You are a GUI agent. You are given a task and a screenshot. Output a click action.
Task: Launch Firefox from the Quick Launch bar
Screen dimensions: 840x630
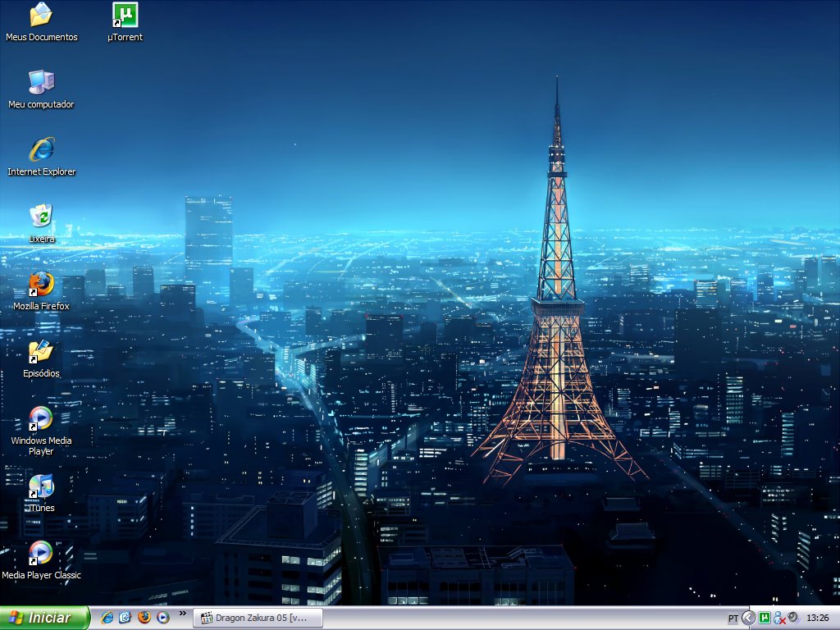tap(144, 618)
